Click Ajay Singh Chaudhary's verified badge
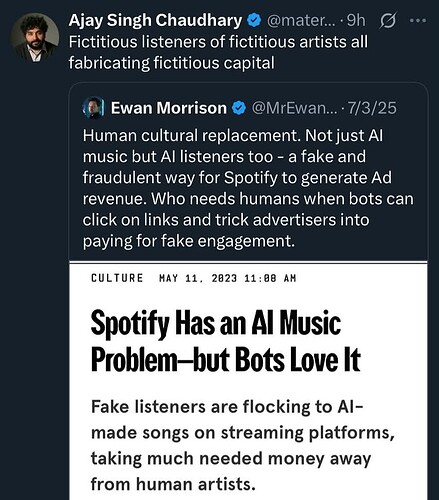Viewport: 439px width, 500px height. tap(254, 21)
